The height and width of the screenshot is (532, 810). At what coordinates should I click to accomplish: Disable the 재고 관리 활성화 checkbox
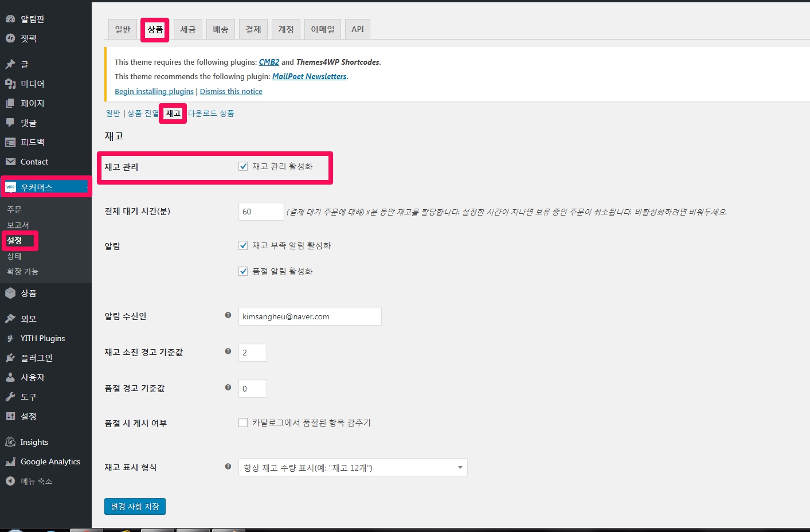tap(243, 166)
